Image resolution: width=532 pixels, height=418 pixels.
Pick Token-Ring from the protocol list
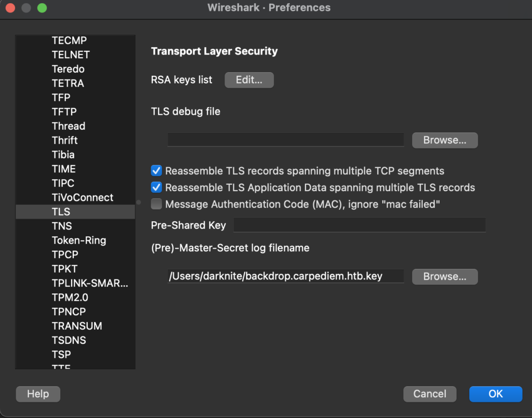pyautogui.click(x=78, y=240)
